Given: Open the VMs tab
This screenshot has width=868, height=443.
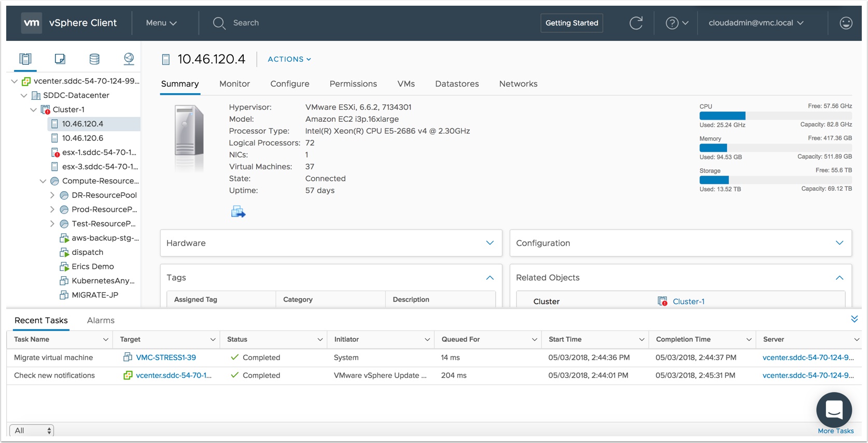Looking at the screenshot, I should (x=406, y=84).
